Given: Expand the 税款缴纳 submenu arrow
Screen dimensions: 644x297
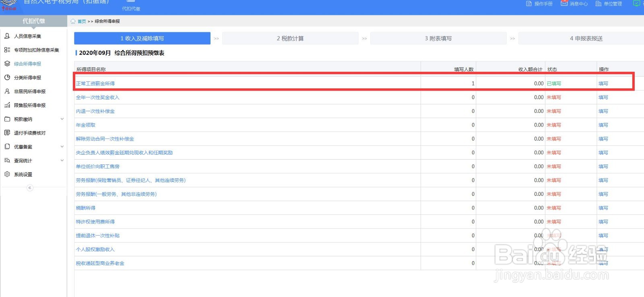Looking at the screenshot, I should click(x=62, y=119).
